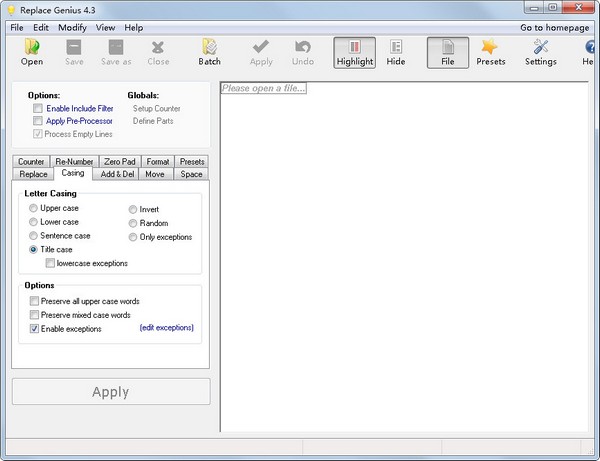The width and height of the screenshot is (600, 461).
Task: Click the Help question mark icon
Action: click(x=589, y=52)
